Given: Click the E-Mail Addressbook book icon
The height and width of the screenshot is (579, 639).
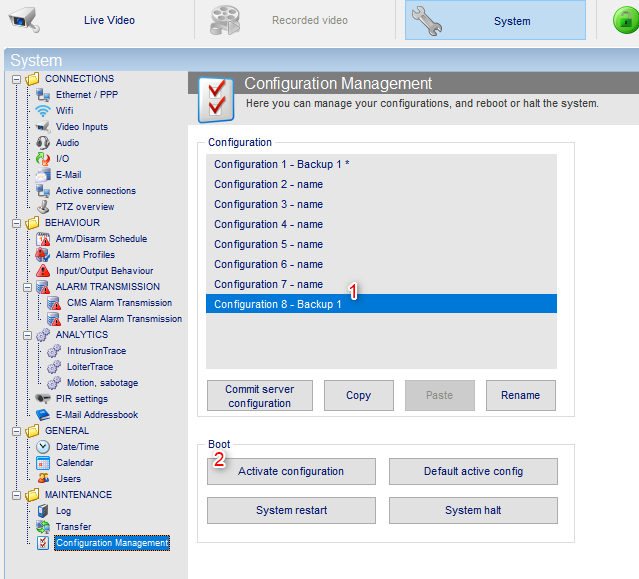Looking at the screenshot, I should 43,415.
